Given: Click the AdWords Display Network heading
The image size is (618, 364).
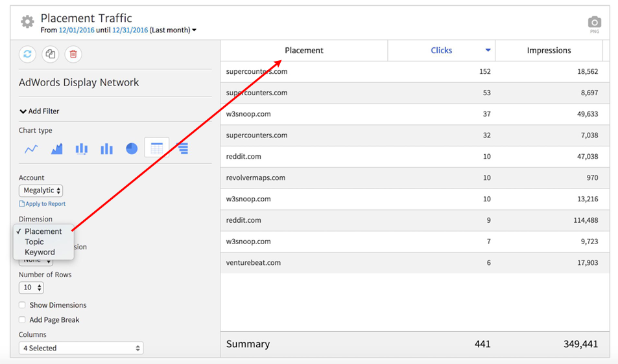Looking at the screenshot, I should pos(79,83).
